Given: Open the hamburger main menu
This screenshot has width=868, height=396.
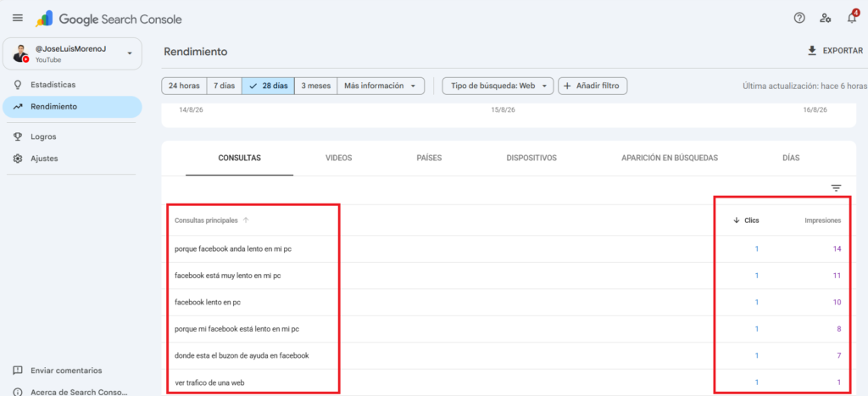Looking at the screenshot, I should tap(18, 18).
